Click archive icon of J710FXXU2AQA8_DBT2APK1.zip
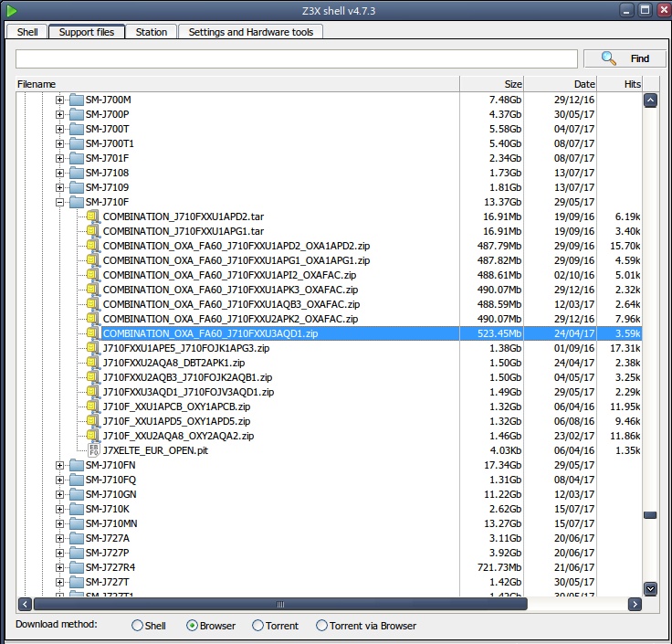The width and height of the screenshot is (672, 644). click(x=92, y=363)
